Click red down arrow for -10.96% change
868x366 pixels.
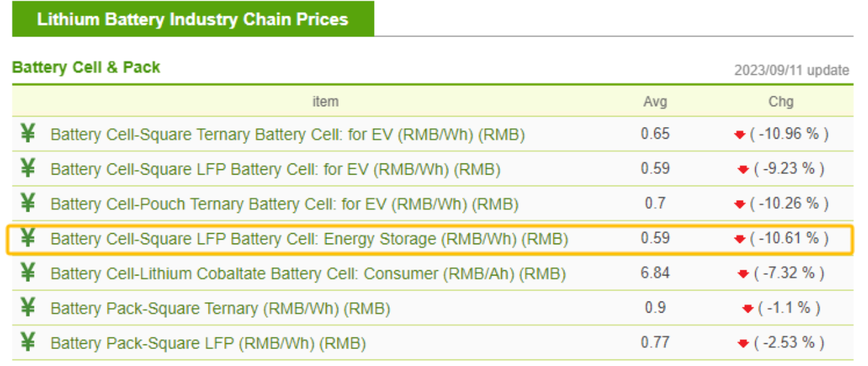click(739, 135)
